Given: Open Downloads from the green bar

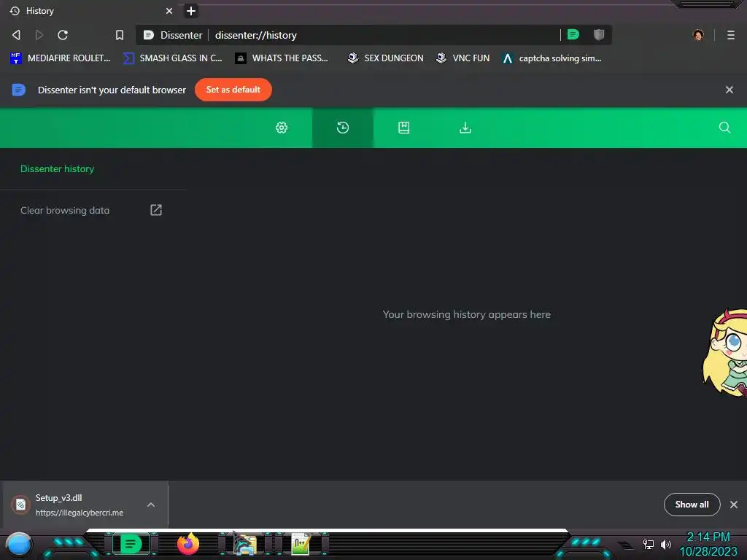Looking at the screenshot, I should (465, 128).
